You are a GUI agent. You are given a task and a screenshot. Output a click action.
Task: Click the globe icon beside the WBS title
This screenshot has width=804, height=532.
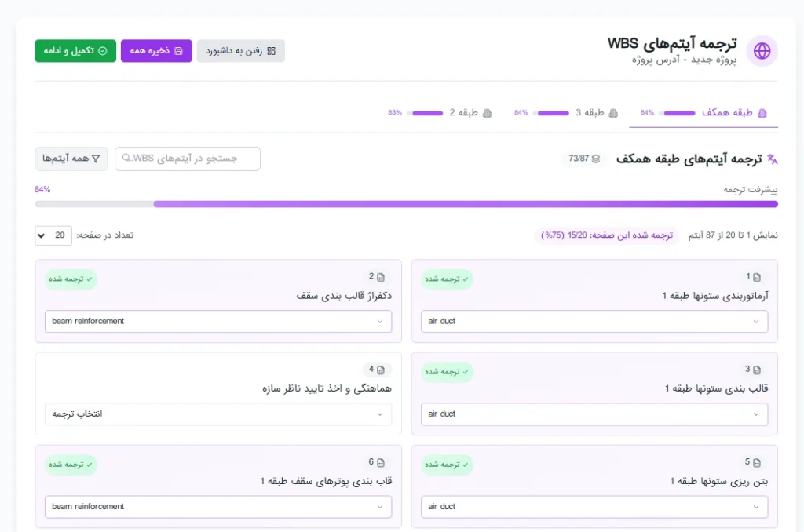pos(762,51)
